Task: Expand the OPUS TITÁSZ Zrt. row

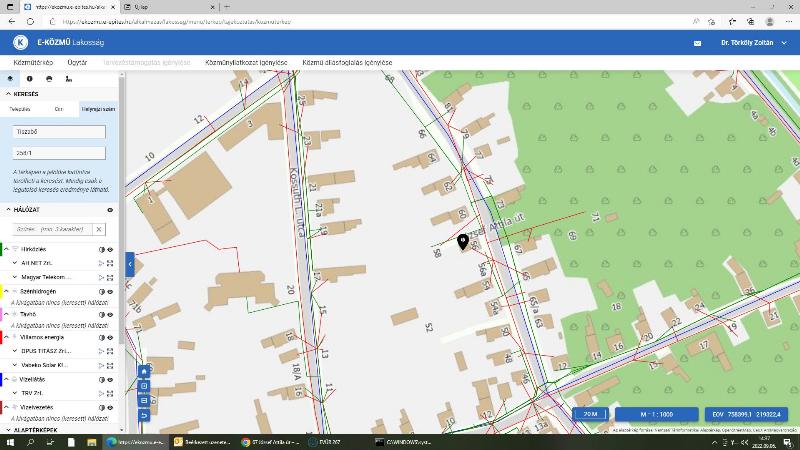Action: pos(15,352)
